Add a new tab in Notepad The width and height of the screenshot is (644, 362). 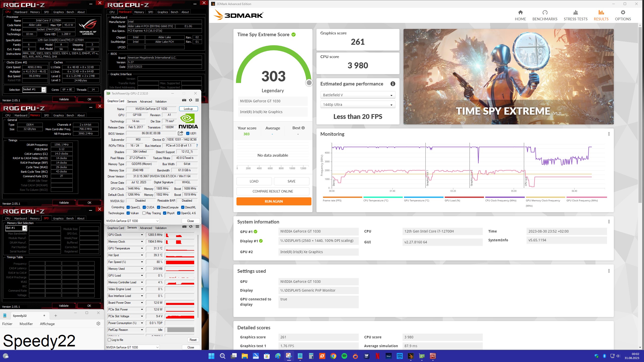pyautogui.click(x=56, y=316)
